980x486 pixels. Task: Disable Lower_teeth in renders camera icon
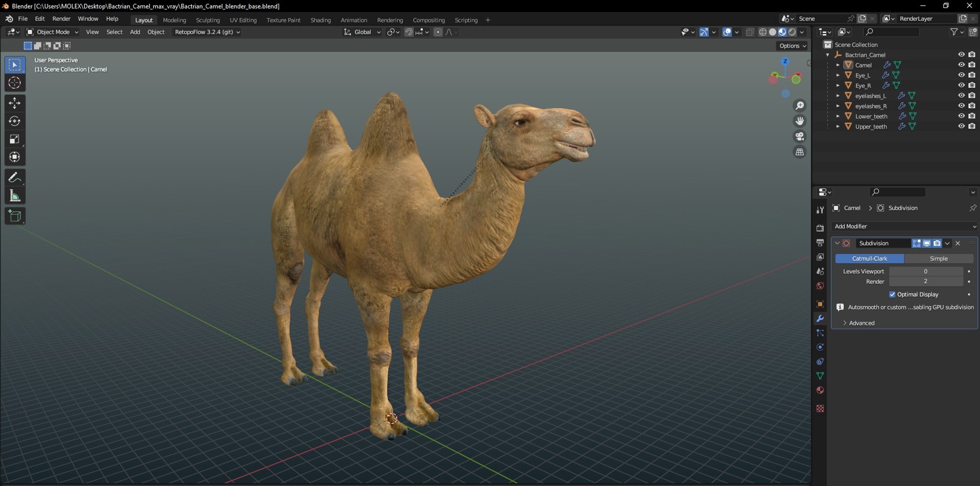972,116
